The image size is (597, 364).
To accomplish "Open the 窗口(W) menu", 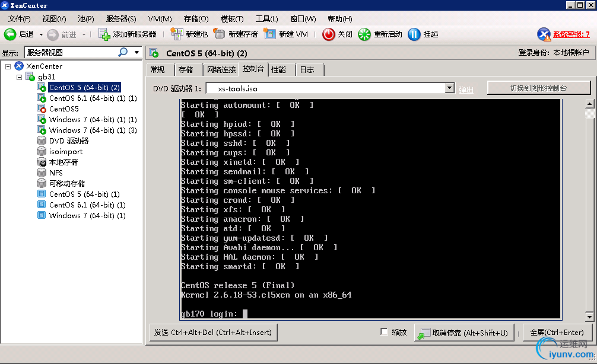I will (x=303, y=18).
